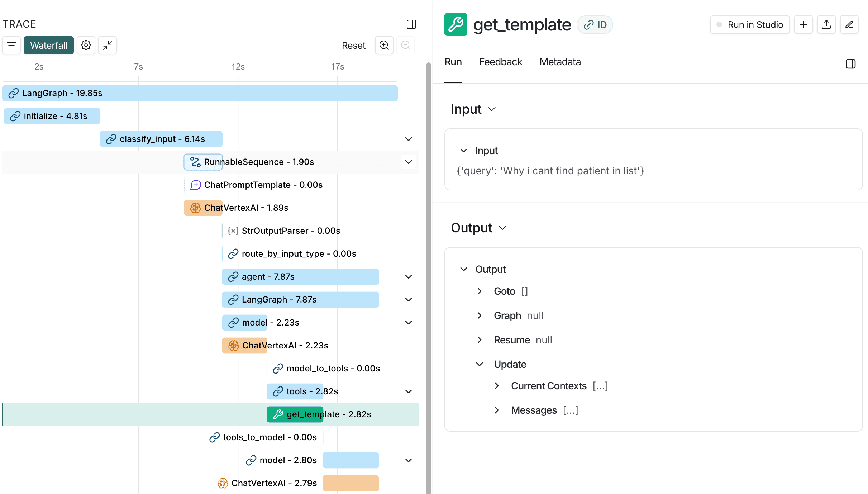The height and width of the screenshot is (494, 868).
Task: Expand the Messages entry
Action: pyautogui.click(x=497, y=410)
